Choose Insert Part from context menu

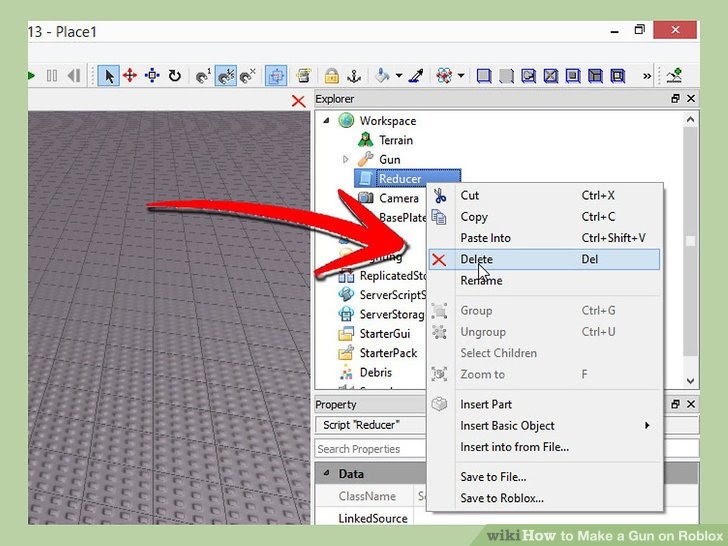(x=545, y=404)
